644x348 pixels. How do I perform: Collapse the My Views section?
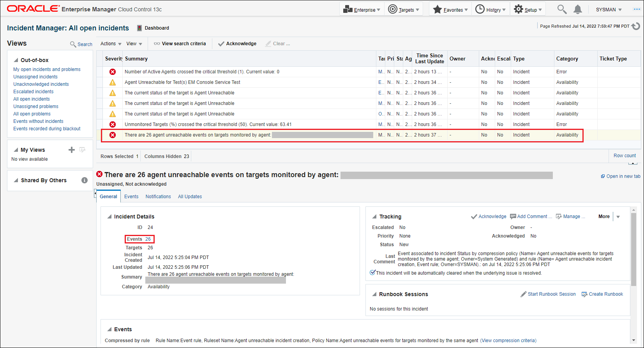point(16,150)
